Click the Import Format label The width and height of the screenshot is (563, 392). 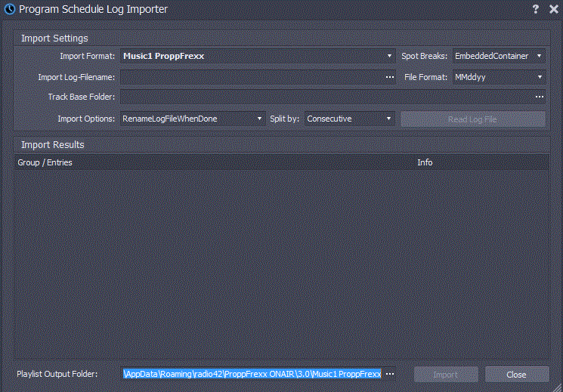[87, 56]
